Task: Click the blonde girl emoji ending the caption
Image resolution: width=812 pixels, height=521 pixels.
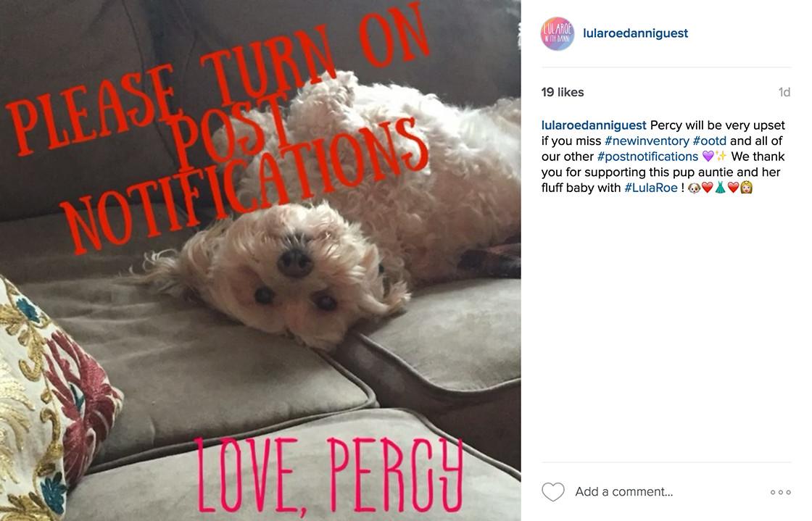Action: tap(746, 187)
